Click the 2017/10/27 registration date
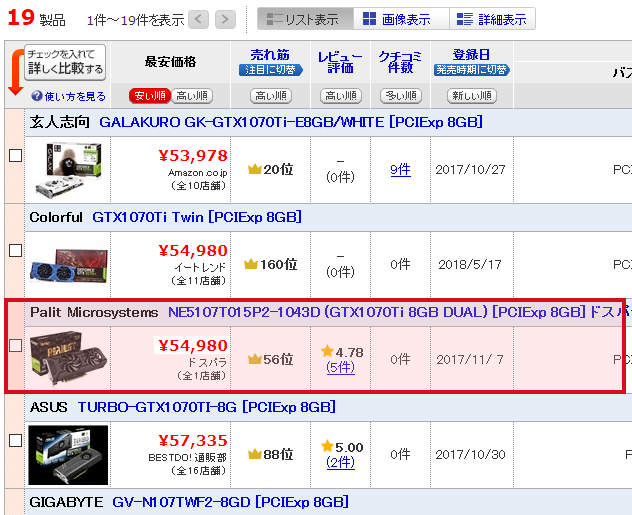The width and height of the screenshot is (632, 515). (470, 170)
